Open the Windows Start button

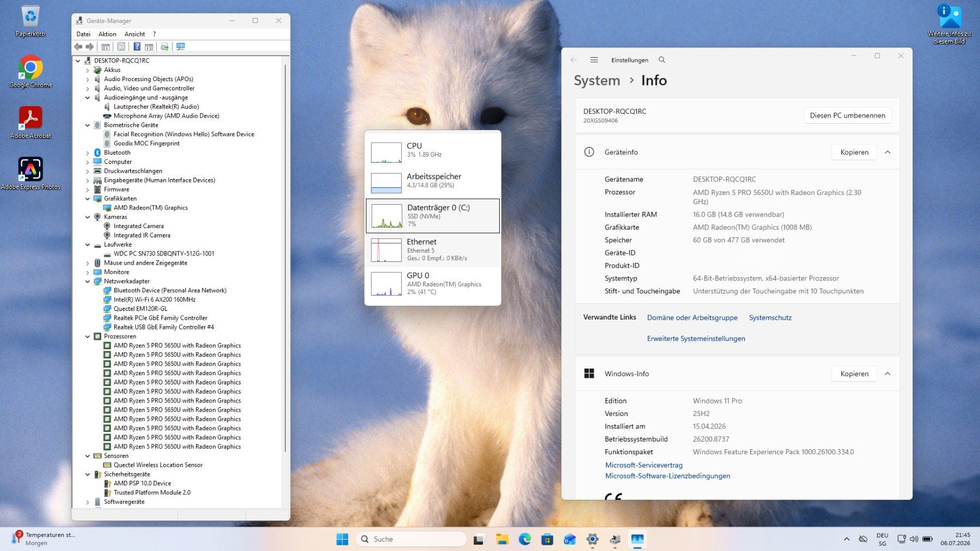[x=342, y=539]
